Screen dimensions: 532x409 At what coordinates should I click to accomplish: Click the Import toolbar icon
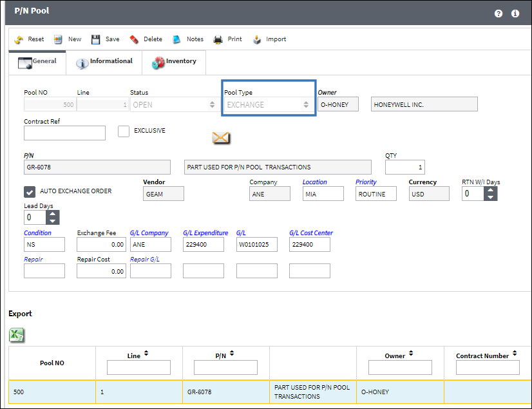pyautogui.click(x=257, y=39)
